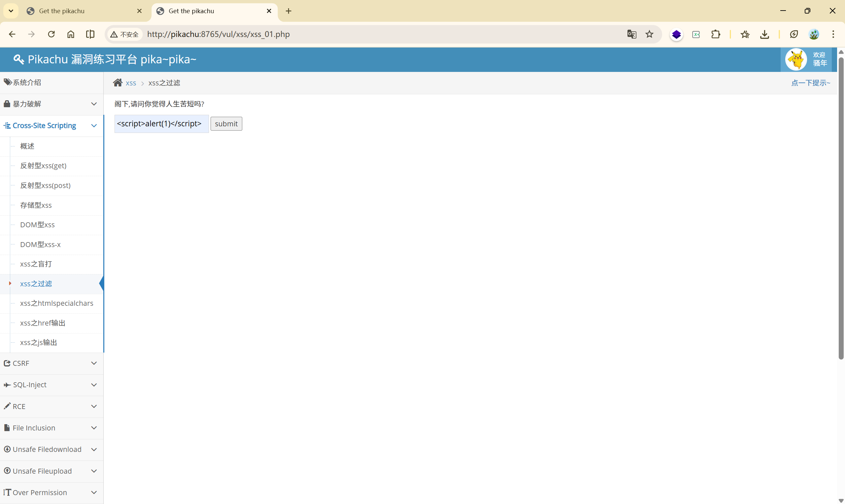Click the browser home icon
Viewport: 845px width, 504px height.
click(71, 34)
